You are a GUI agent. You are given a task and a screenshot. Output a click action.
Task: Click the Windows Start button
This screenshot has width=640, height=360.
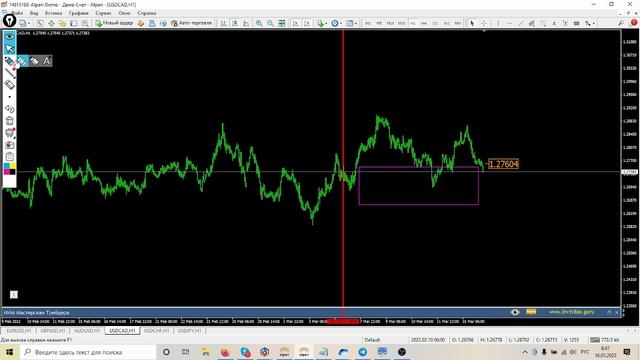(9, 352)
